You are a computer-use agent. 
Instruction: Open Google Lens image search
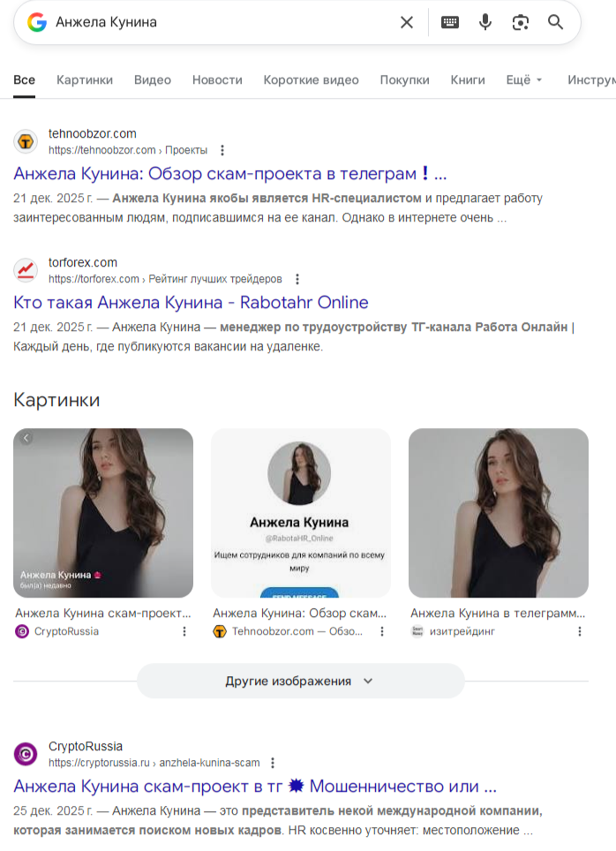pyautogui.click(x=521, y=22)
